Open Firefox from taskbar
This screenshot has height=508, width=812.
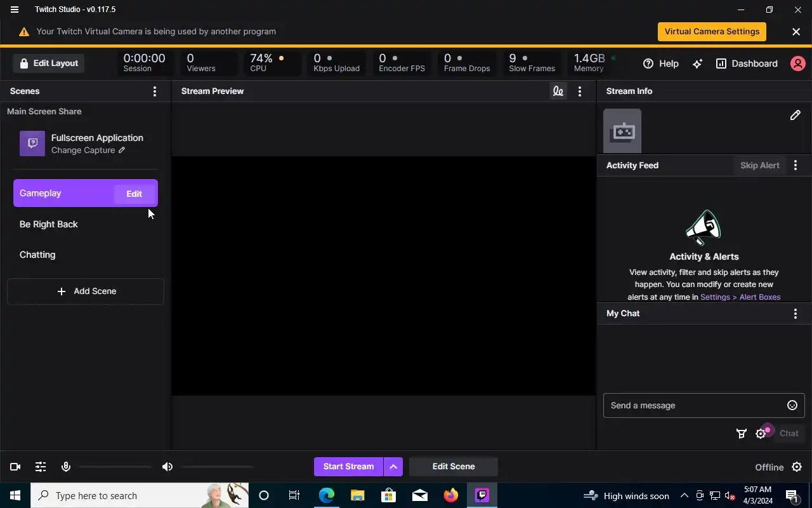[x=451, y=495]
